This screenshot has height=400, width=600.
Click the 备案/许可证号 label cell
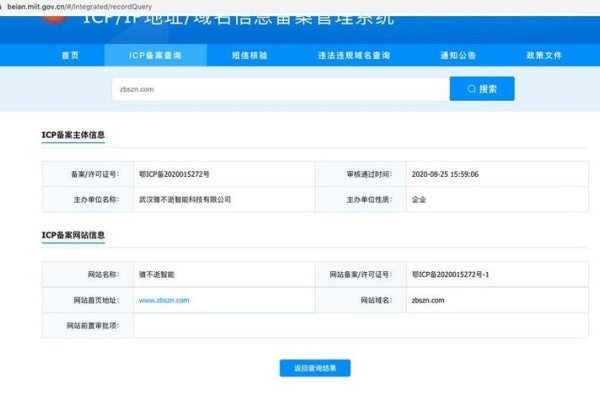click(88, 174)
